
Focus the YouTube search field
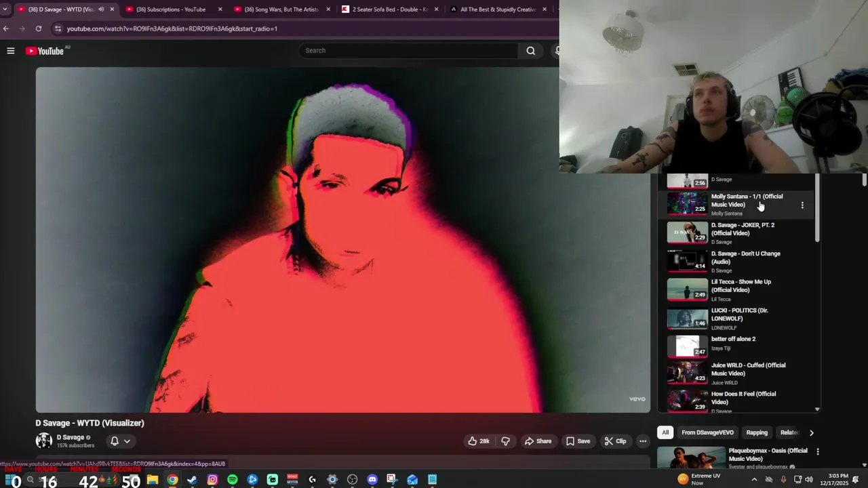click(x=409, y=50)
